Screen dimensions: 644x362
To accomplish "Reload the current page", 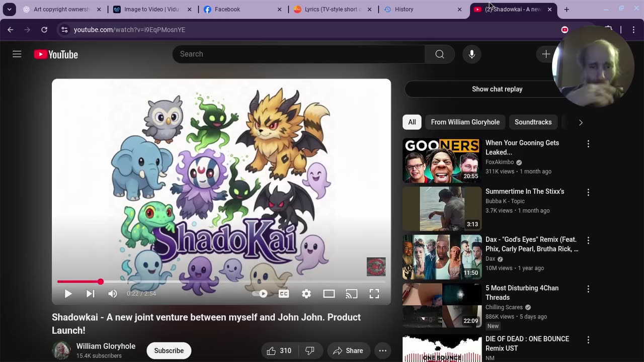I will pos(44,30).
